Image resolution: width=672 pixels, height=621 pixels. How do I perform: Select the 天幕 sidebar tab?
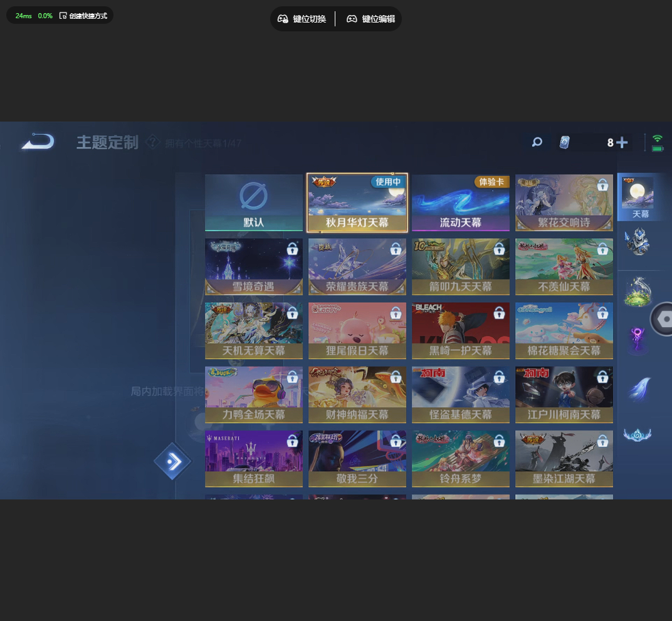tap(641, 197)
